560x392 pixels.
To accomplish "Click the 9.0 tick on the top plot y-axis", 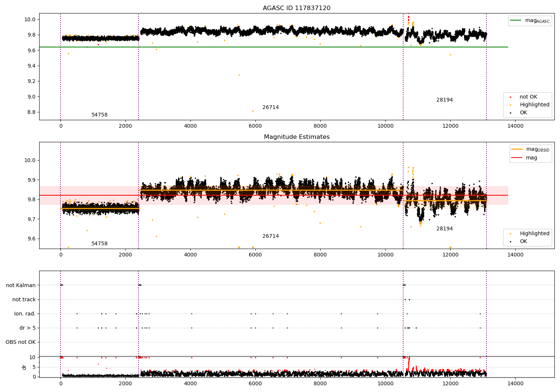I will [x=31, y=97].
